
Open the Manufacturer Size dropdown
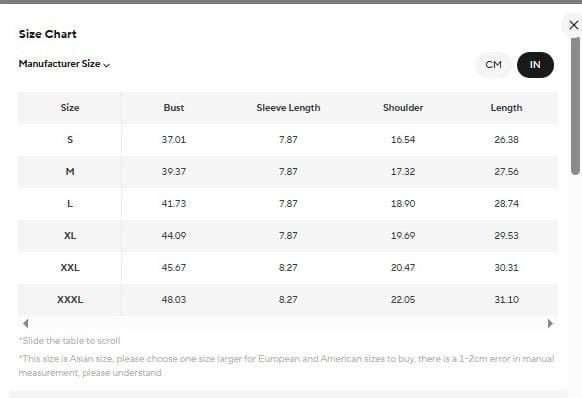tap(64, 64)
